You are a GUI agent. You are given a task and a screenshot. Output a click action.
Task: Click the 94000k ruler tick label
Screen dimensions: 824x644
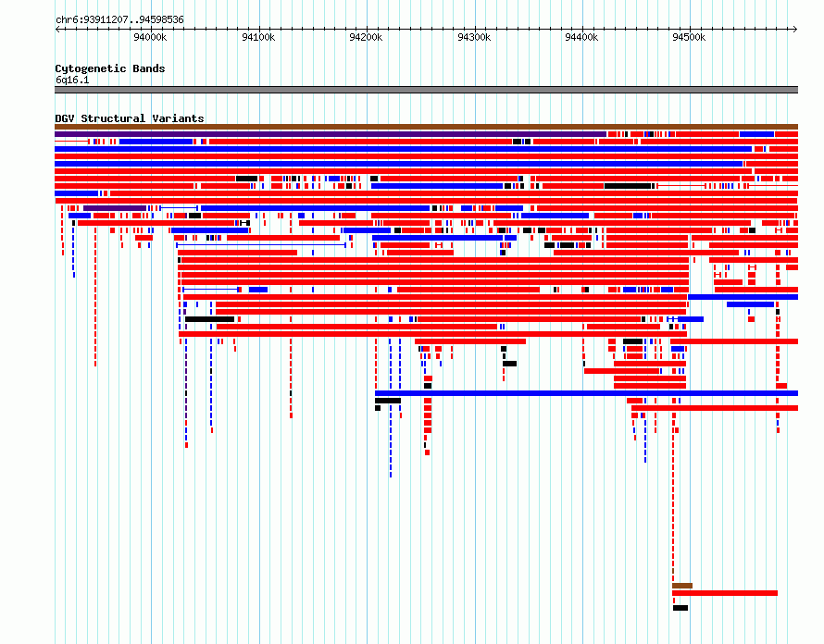[150, 37]
